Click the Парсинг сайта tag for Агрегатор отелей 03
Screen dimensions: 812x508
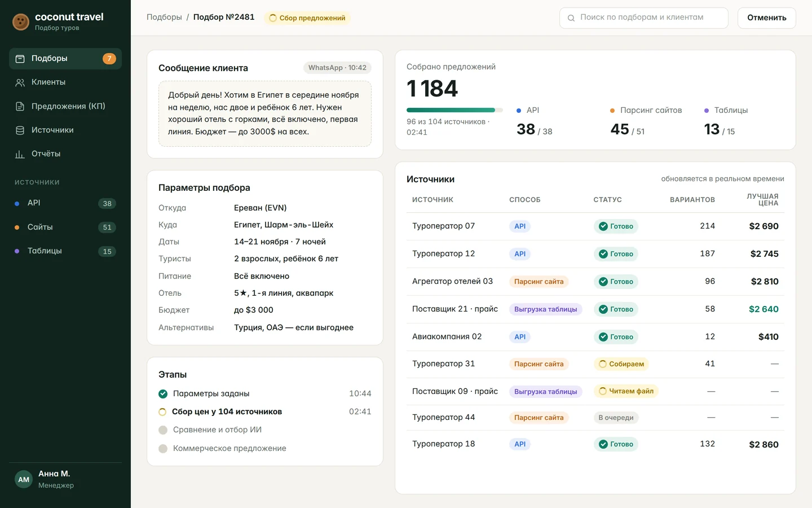[539, 282]
